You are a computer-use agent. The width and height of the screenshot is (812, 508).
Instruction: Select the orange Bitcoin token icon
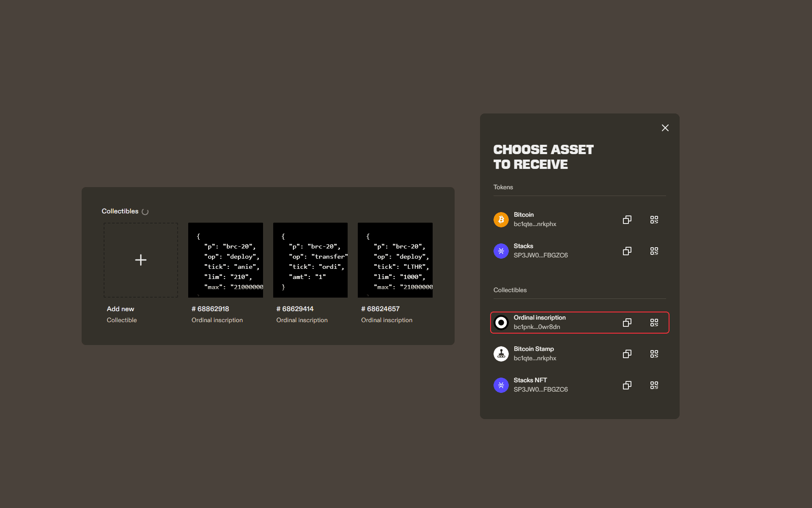coord(501,220)
